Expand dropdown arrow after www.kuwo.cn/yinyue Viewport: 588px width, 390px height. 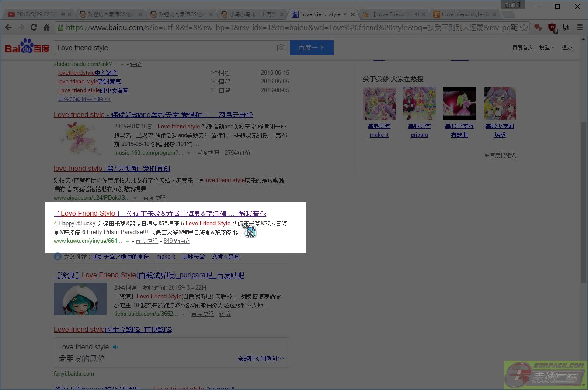[127, 242]
